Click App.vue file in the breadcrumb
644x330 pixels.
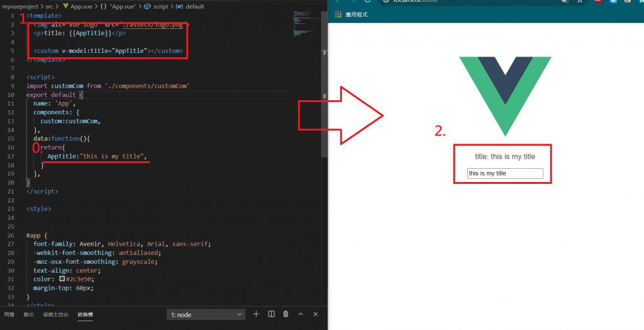point(81,6)
